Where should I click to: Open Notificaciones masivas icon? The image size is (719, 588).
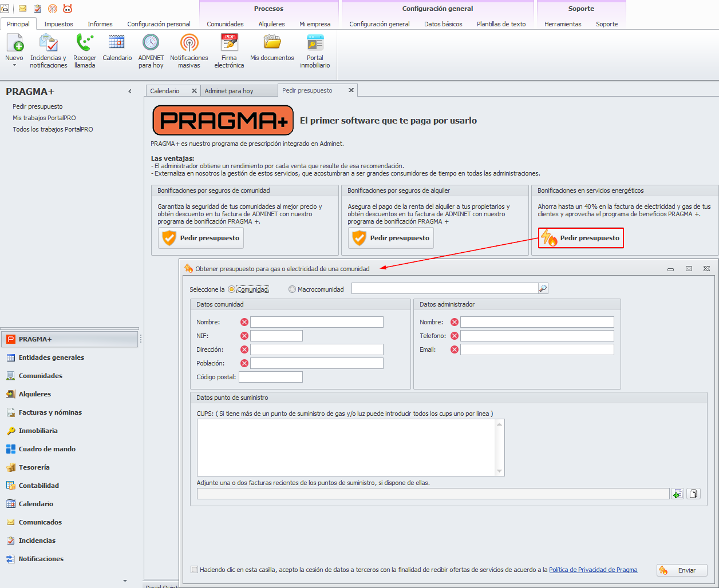tap(189, 51)
